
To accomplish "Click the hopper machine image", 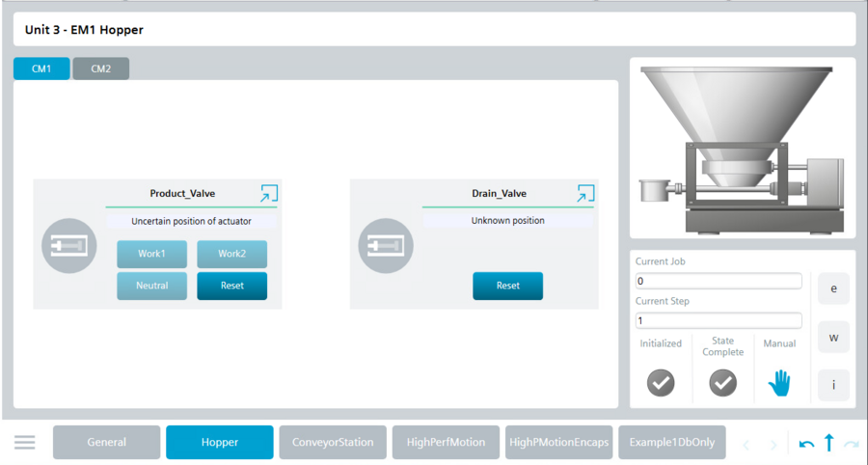I will click(x=743, y=149).
